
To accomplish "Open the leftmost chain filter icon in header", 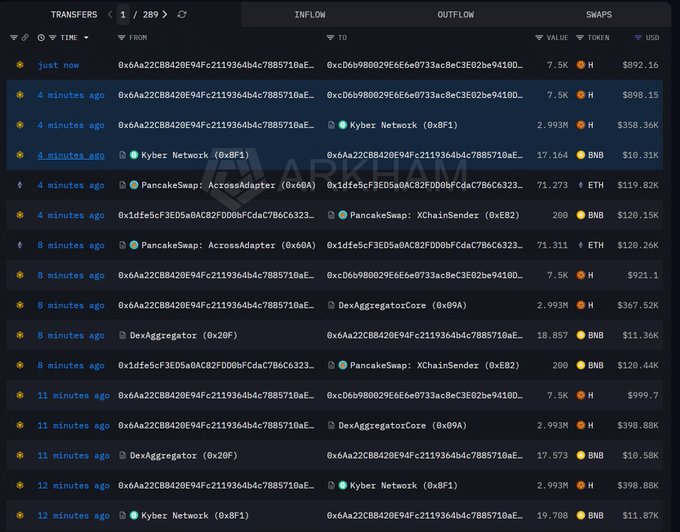I will pyautogui.click(x=14, y=38).
